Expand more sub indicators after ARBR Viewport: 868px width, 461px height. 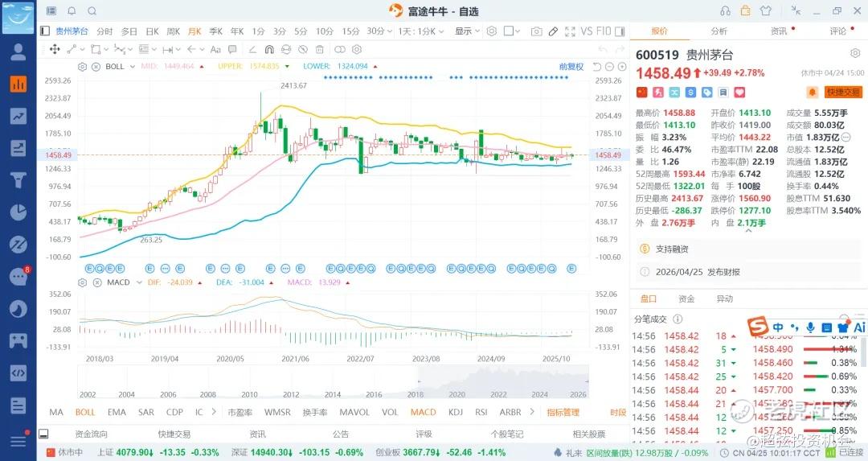pos(532,412)
